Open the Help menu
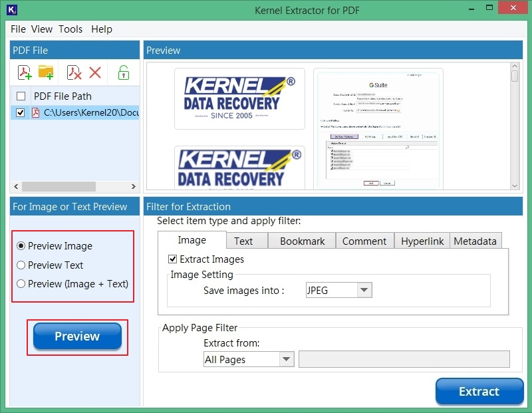Image resolution: width=532 pixels, height=413 pixels. pos(102,29)
